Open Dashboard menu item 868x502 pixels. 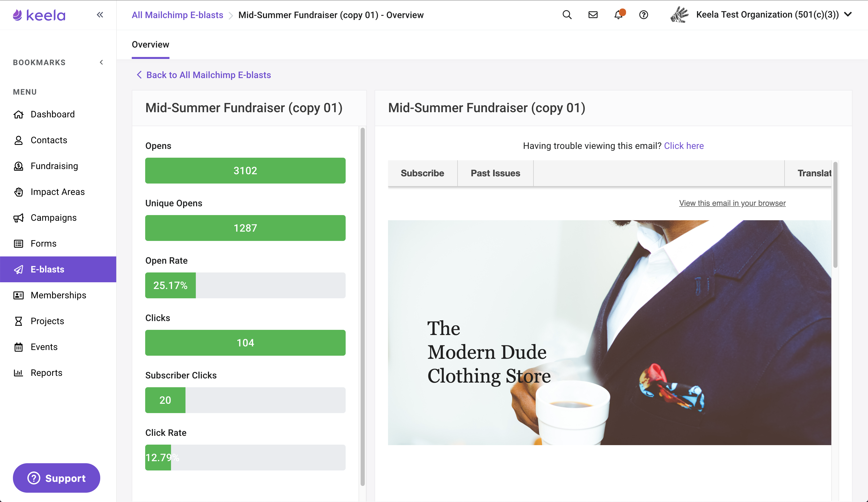[58, 115]
